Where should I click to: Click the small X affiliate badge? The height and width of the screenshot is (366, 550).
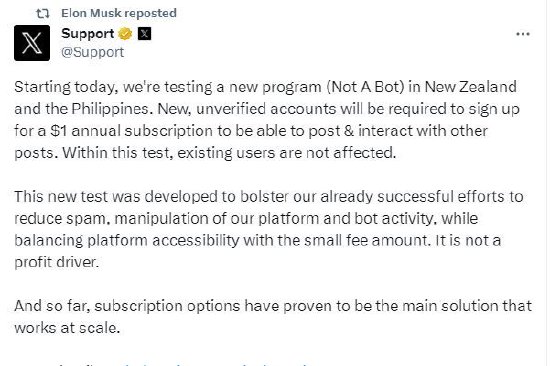[x=144, y=34]
